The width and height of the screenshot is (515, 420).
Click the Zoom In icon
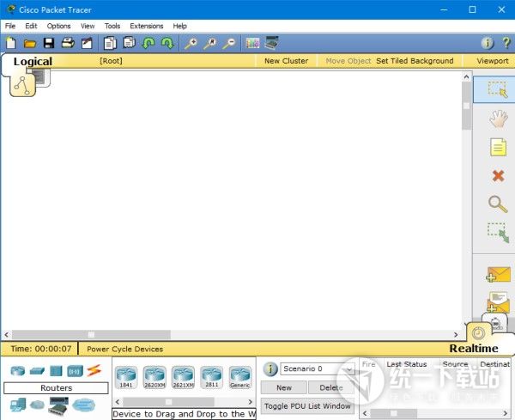tap(191, 43)
